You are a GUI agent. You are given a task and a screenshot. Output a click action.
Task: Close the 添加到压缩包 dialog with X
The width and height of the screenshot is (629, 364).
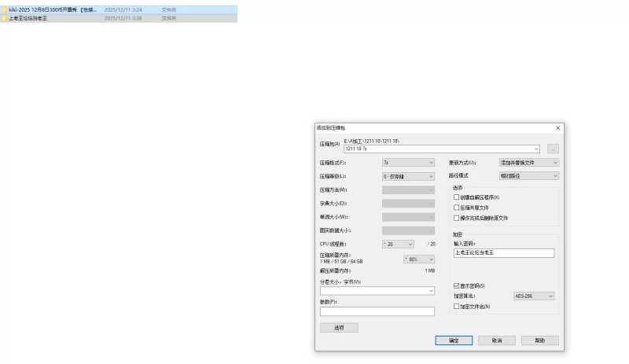coord(557,128)
